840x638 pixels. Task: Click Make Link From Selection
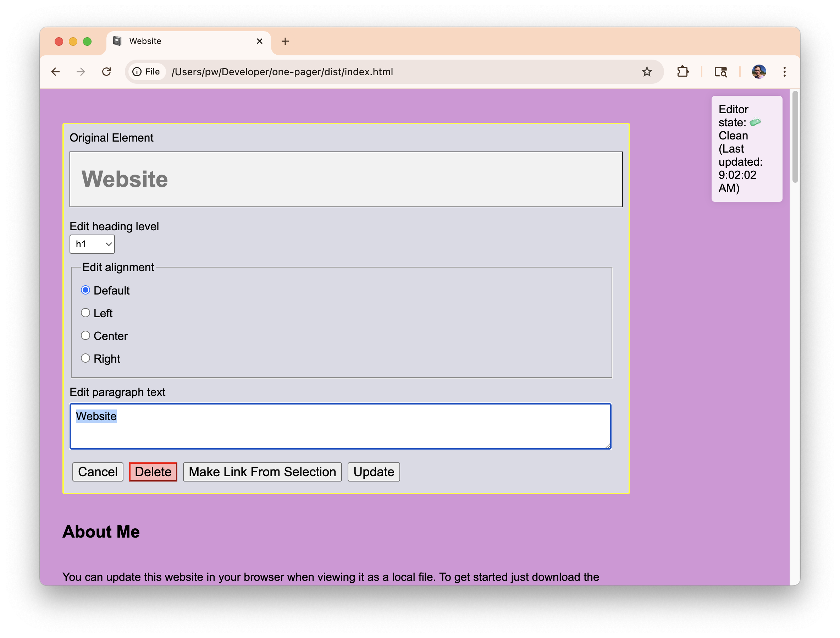tap(262, 471)
